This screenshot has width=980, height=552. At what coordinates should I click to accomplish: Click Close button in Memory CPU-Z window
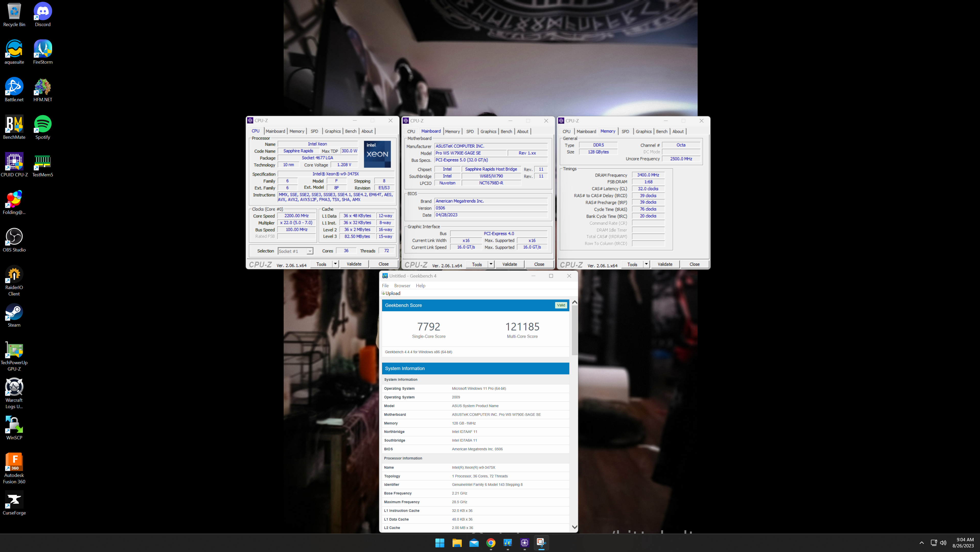click(695, 264)
